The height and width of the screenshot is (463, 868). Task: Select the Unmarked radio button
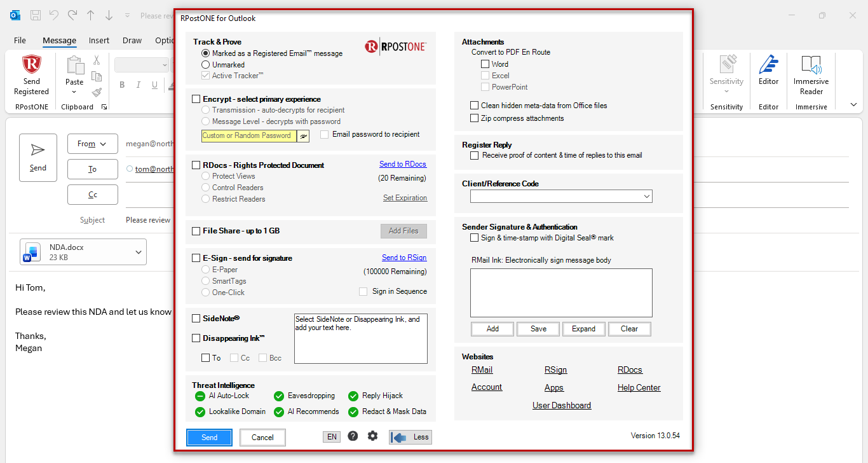205,65
